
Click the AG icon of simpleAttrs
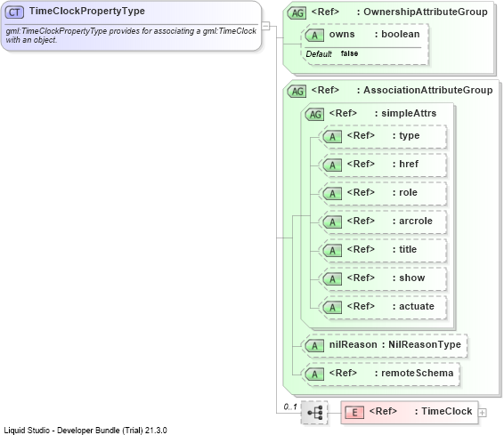314,115
